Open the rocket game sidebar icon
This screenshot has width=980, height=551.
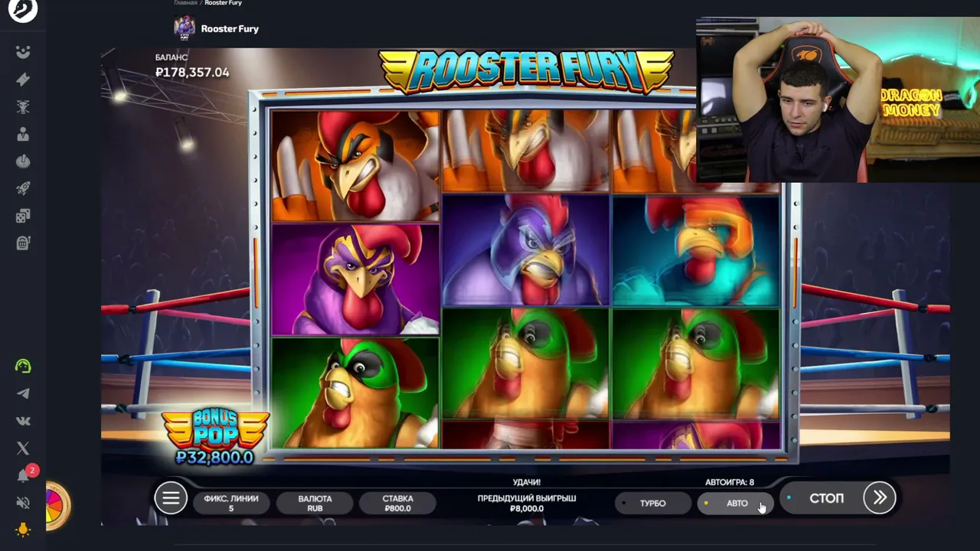[x=23, y=189]
